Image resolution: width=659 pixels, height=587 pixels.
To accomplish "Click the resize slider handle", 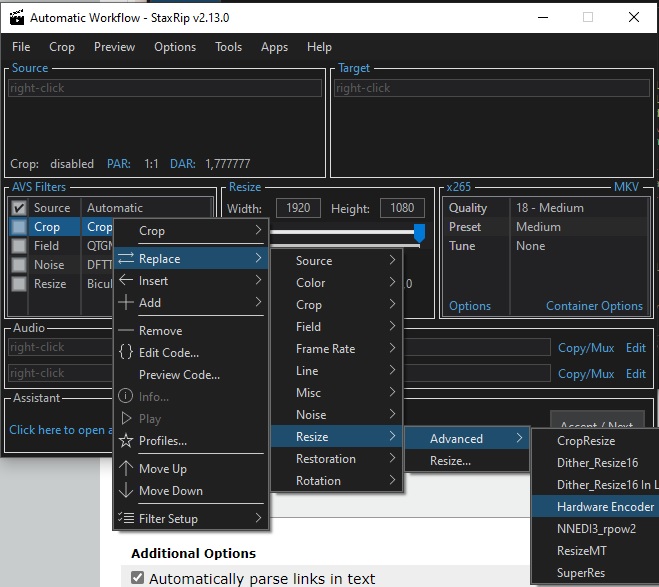I will click(419, 233).
